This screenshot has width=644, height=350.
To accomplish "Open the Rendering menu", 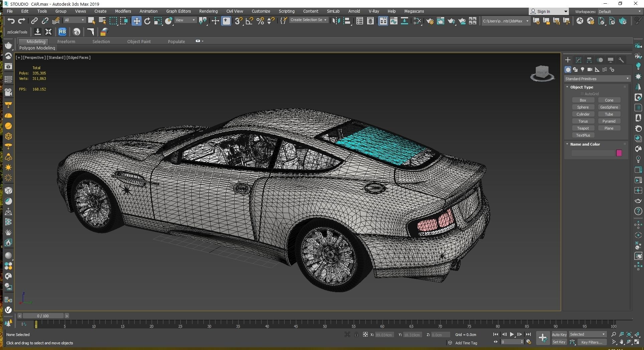I will pyautogui.click(x=208, y=11).
